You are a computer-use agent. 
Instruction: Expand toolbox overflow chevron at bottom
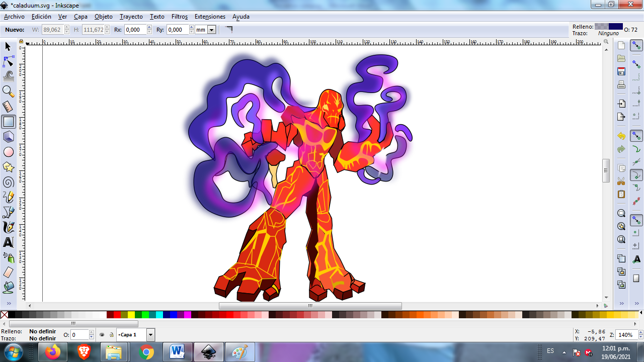point(8,304)
